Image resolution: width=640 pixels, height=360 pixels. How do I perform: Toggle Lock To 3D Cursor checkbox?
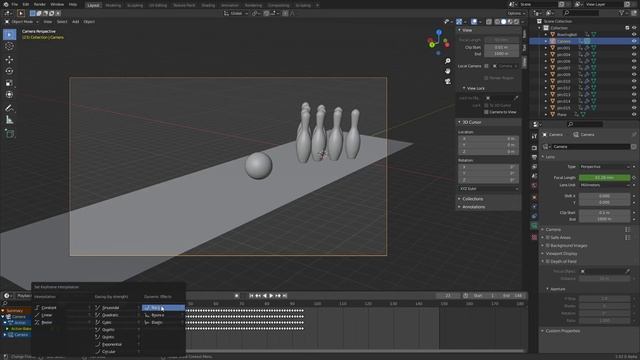(486, 105)
